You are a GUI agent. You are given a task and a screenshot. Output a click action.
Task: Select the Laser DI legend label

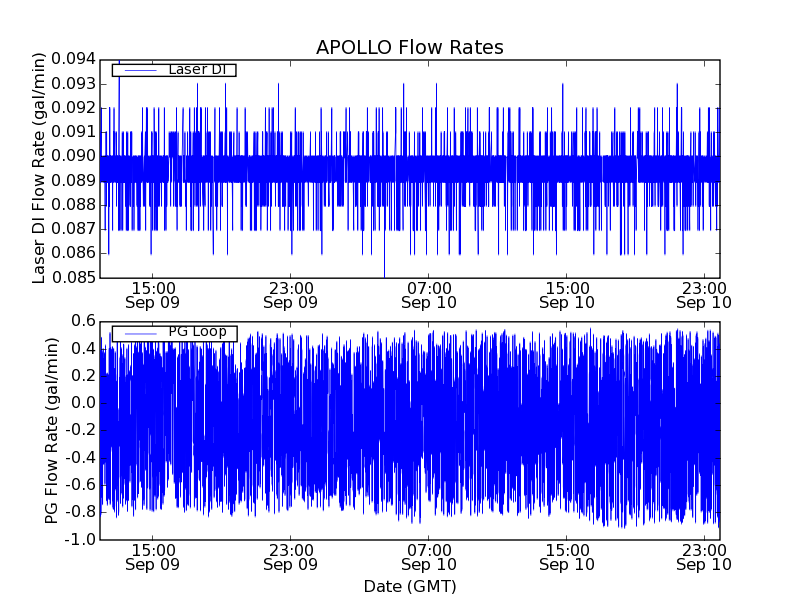(197, 69)
